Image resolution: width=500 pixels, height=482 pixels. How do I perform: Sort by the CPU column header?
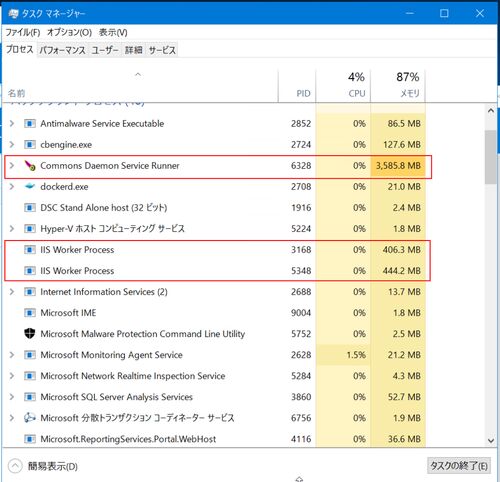click(343, 86)
